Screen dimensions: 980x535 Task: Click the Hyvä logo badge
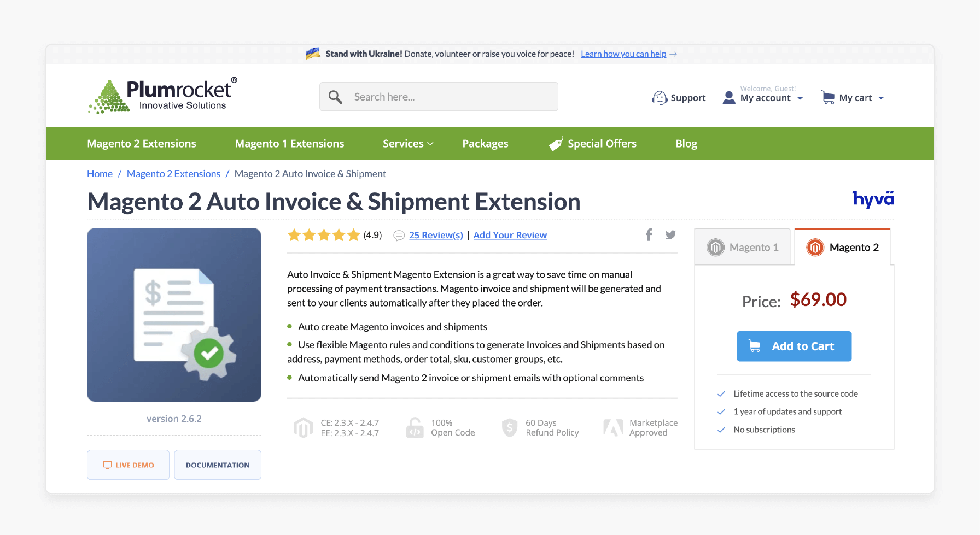coord(873,199)
